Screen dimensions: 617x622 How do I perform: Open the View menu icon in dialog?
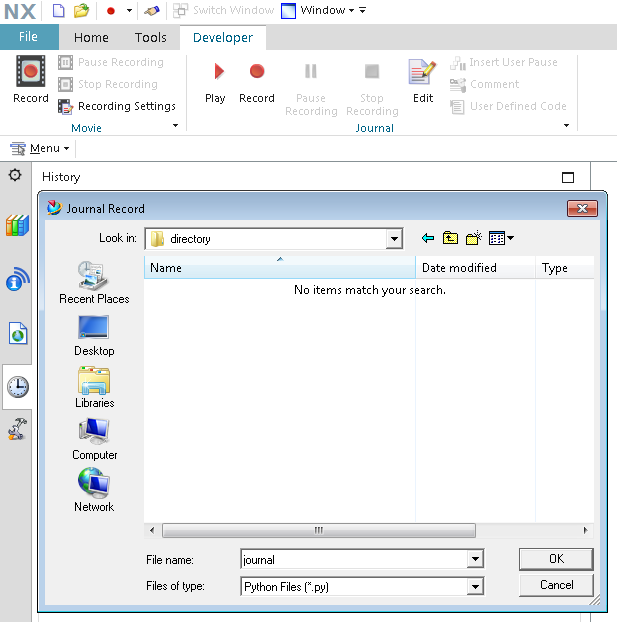pos(502,238)
